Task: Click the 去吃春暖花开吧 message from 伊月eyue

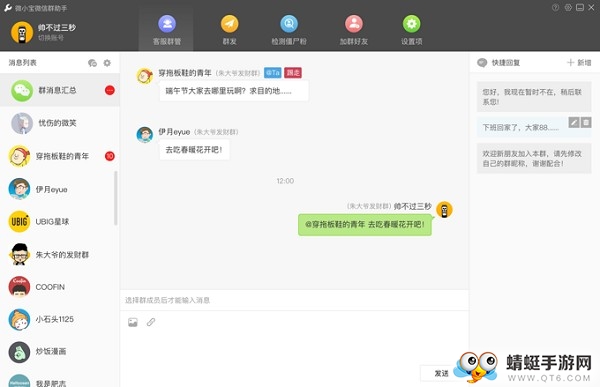Action: click(194, 150)
